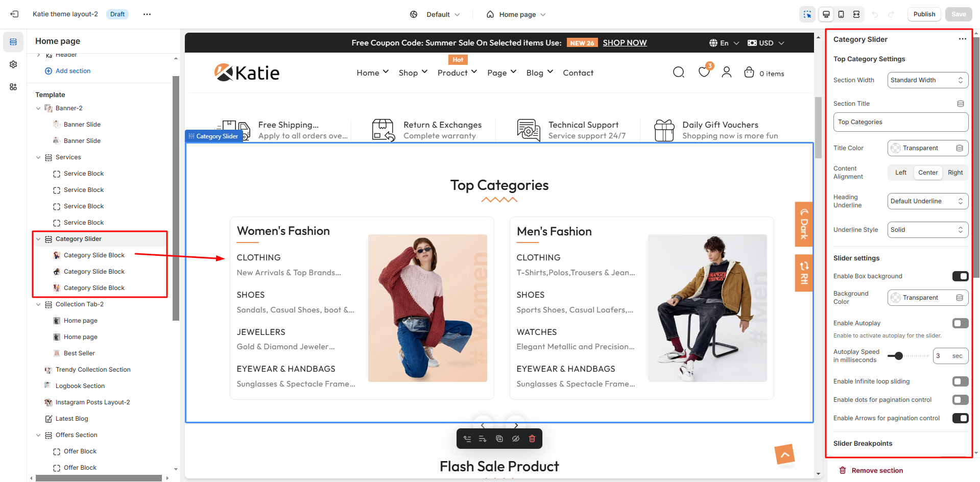The height and width of the screenshot is (482, 980).
Task: Enable Autoplay toggle
Action: [960, 323]
